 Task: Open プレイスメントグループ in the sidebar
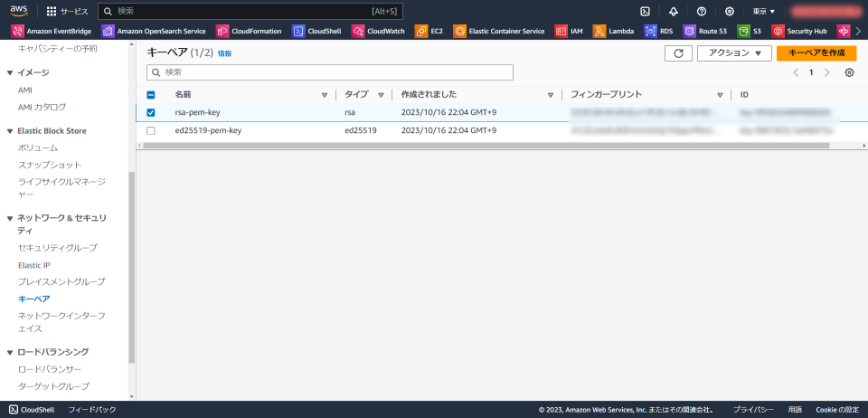click(61, 281)
